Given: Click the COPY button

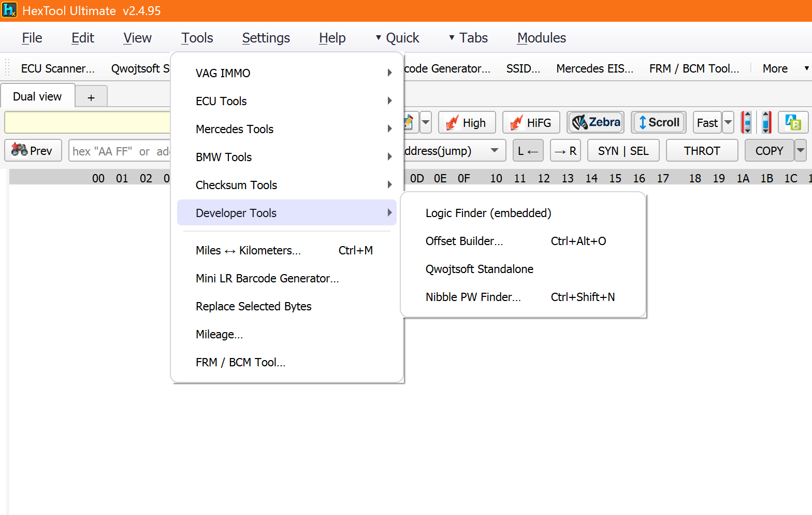Looking at the screenshot, I should [769, 151].
